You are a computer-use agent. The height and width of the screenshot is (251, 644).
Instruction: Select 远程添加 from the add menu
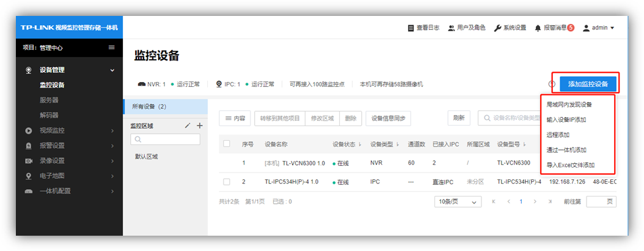[x=558, y=135]
